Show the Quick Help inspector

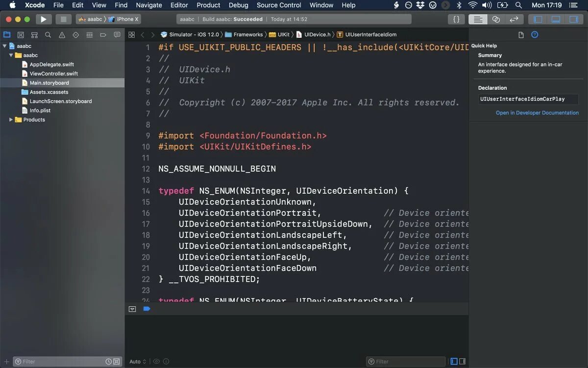click(535, 35)
